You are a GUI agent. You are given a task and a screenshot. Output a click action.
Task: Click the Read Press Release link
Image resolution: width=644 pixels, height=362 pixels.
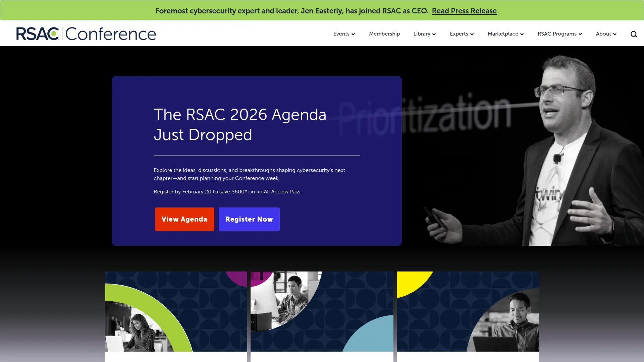464,11
